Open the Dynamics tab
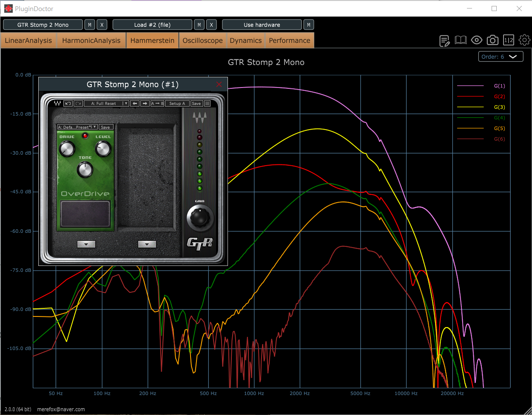Screen dimensions: 532x415 pyautogui.click(x=246, y=40)
